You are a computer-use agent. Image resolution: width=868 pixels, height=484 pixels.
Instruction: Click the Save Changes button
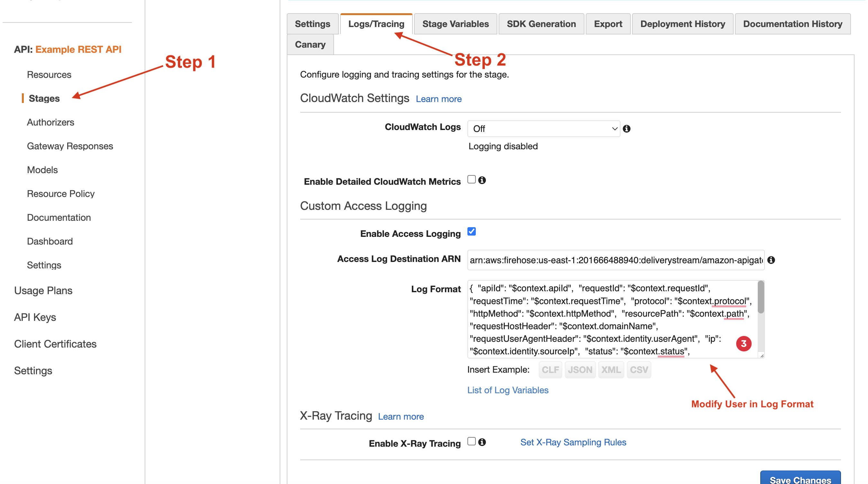click(800, 479)
